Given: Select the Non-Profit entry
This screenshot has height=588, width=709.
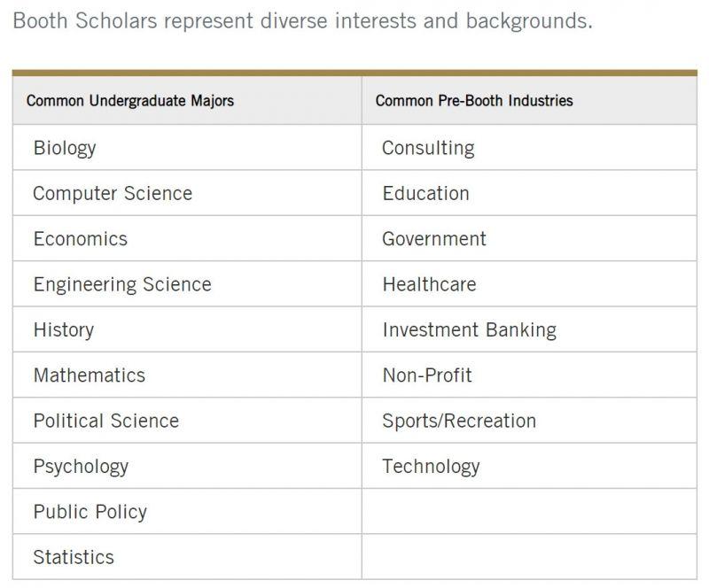Looking at the screenshot, I should (427, 375).
